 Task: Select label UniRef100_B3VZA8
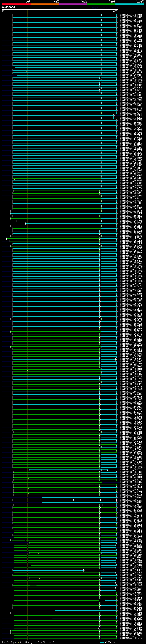131,497
